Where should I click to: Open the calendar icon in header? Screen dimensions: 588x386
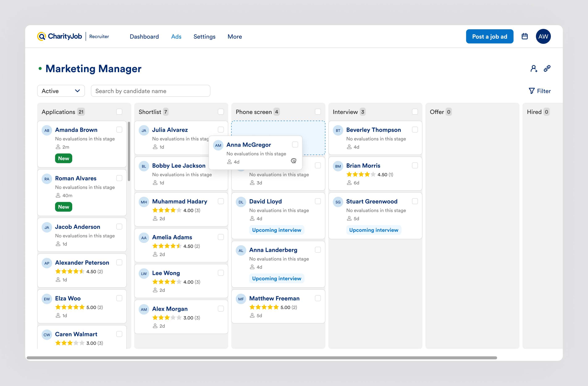(525, 37)
